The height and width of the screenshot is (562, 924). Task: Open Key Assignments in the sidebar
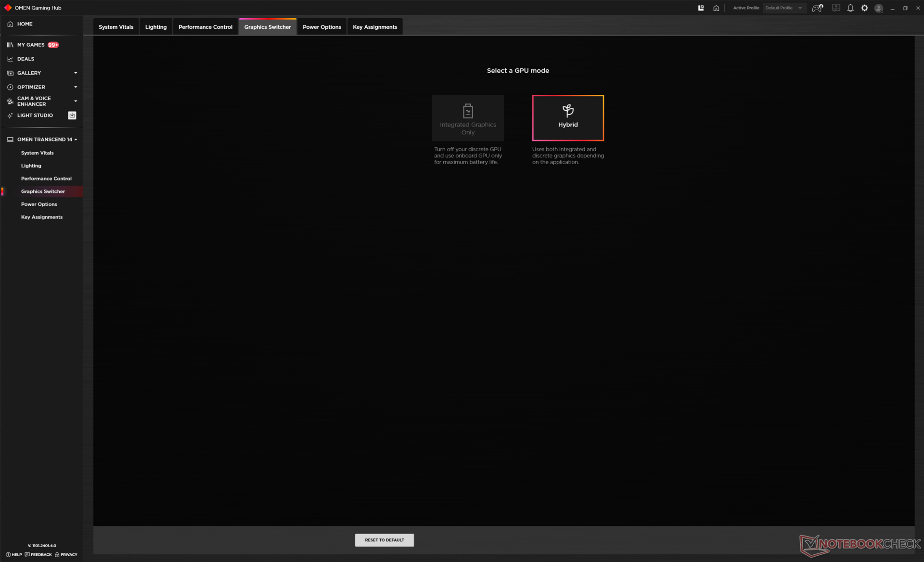pyautogui.click(x=42, y=217)
